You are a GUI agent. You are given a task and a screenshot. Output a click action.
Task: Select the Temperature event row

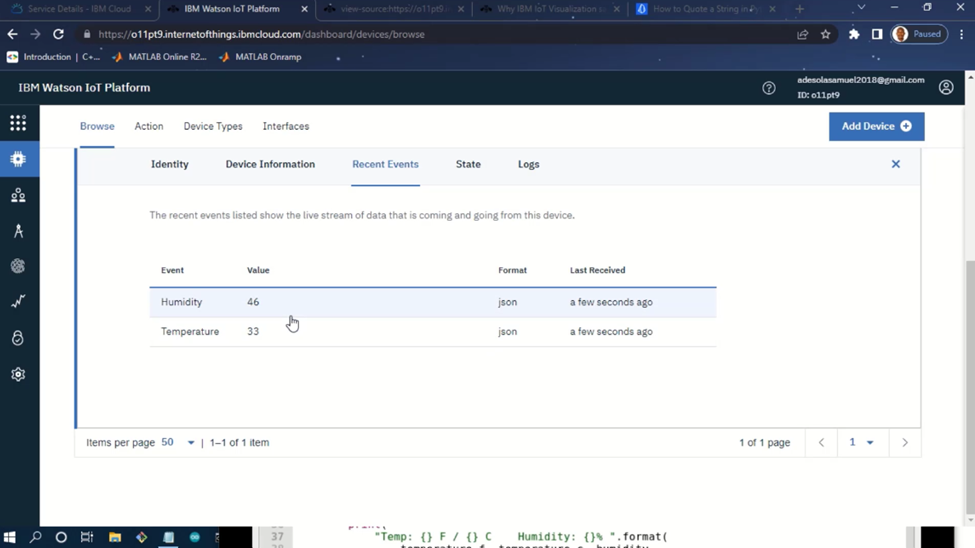pyautogui.click(x=433, y=332)
